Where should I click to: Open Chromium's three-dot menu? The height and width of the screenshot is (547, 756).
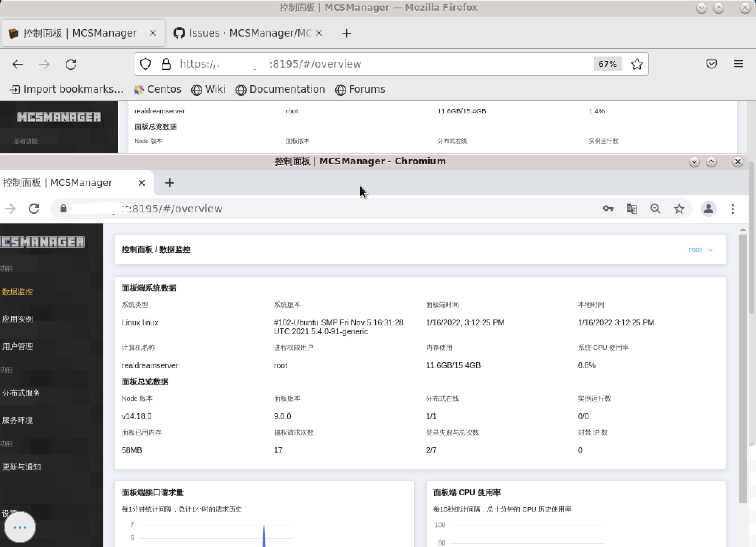click(733, 209)
